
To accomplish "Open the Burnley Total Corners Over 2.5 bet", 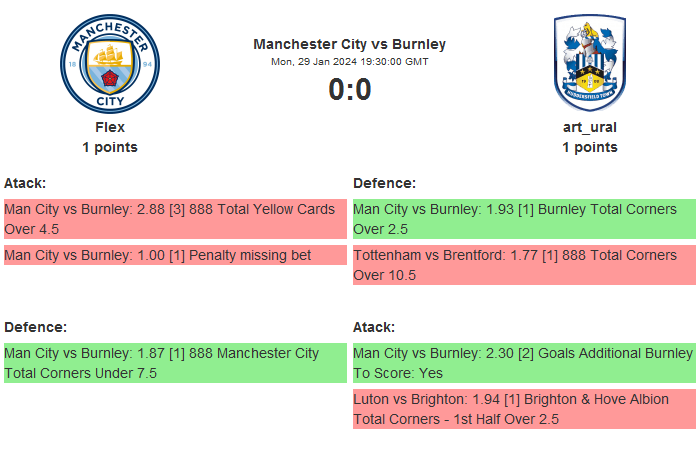I will tap(524, 219).
